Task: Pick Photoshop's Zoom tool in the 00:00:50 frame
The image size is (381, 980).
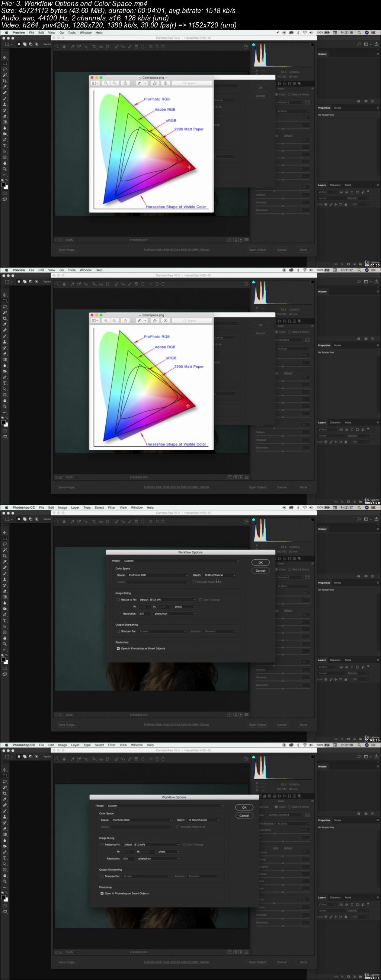Action: click(4, 169)
